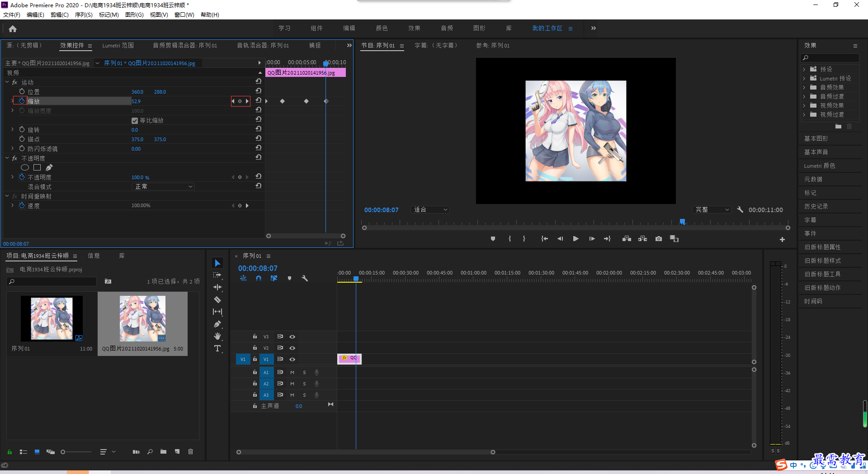The image size is (868, 474).
Task: Expand the Video Effects folder
Action: tap(804, 105)
